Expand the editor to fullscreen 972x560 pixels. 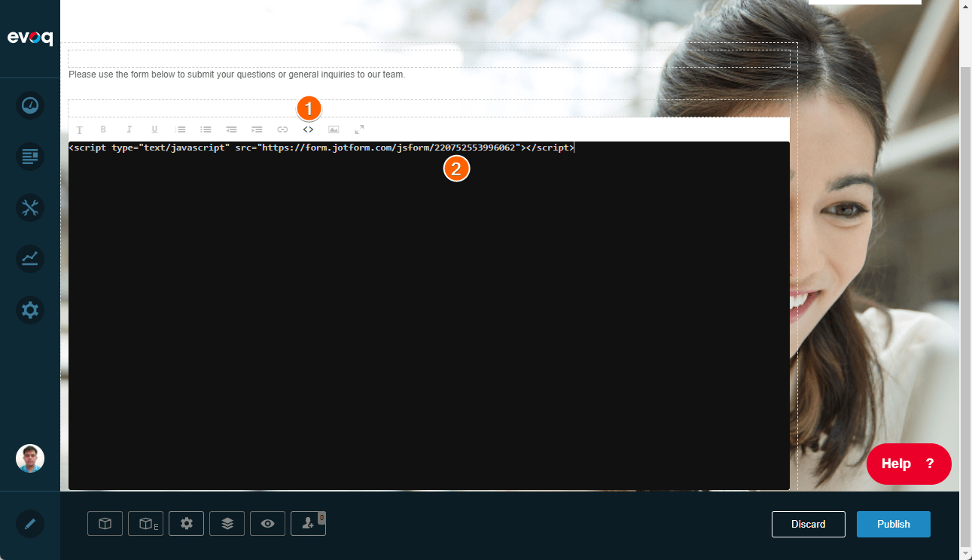click(359, 129)
